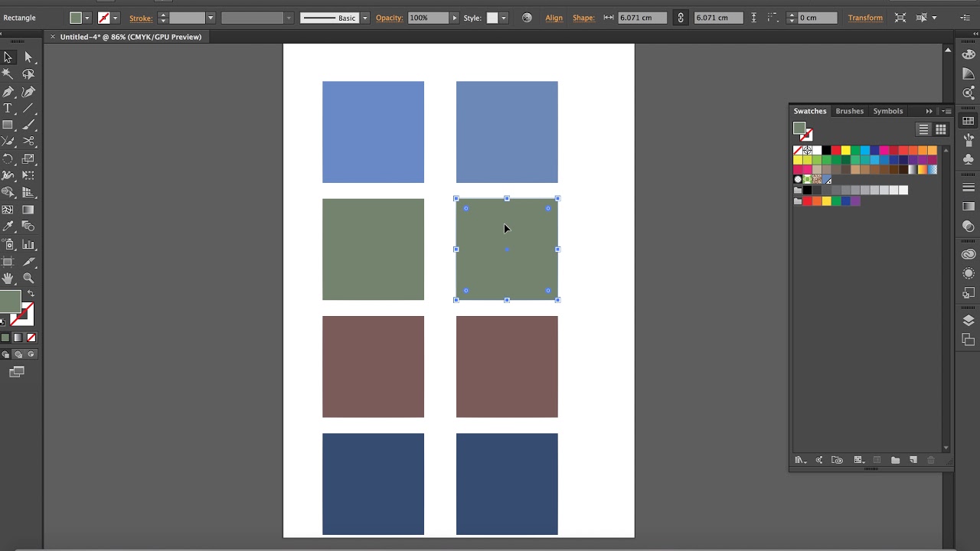980x551 pixels.
Task: Enable Draw Behind mode
Action: pos(18,354)
